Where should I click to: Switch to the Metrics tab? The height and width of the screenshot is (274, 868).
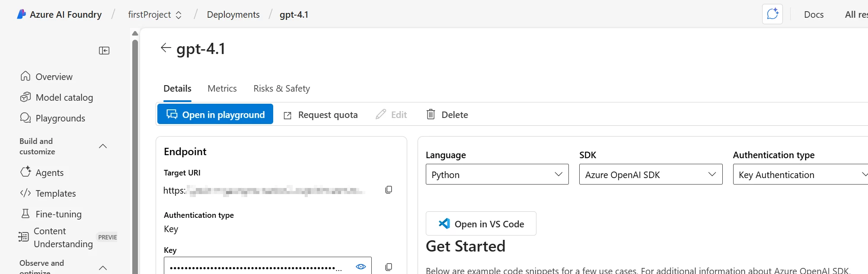click(x=222, y=89)
